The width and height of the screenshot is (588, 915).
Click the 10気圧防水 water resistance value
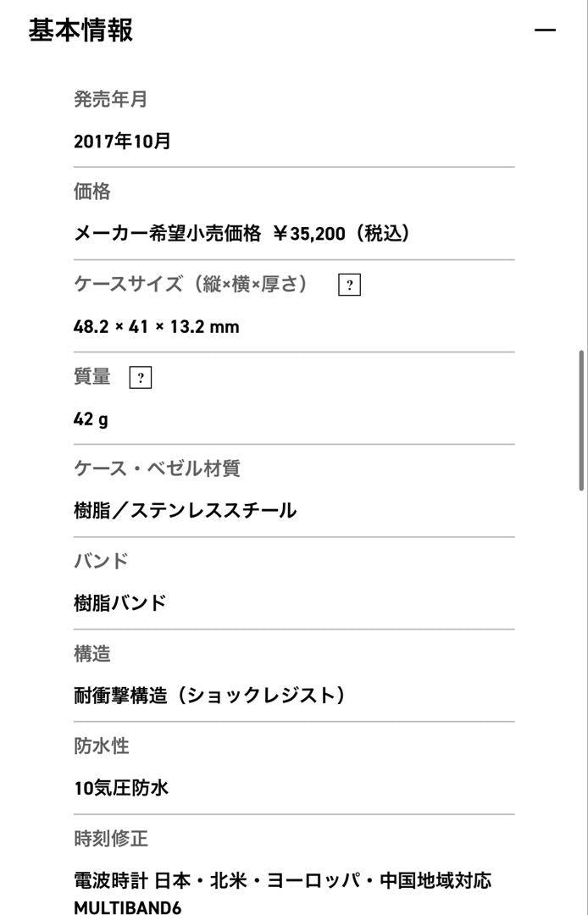click(121, 788)
